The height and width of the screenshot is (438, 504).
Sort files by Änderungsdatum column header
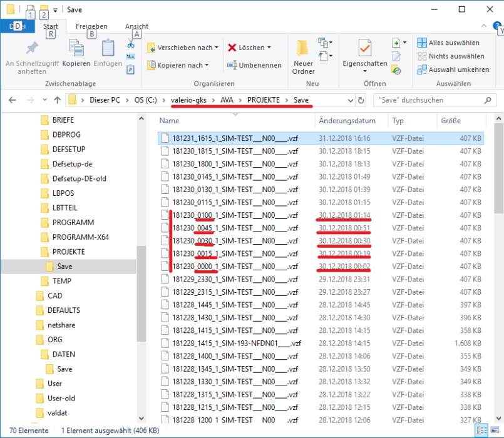click(x=347, y=121)
